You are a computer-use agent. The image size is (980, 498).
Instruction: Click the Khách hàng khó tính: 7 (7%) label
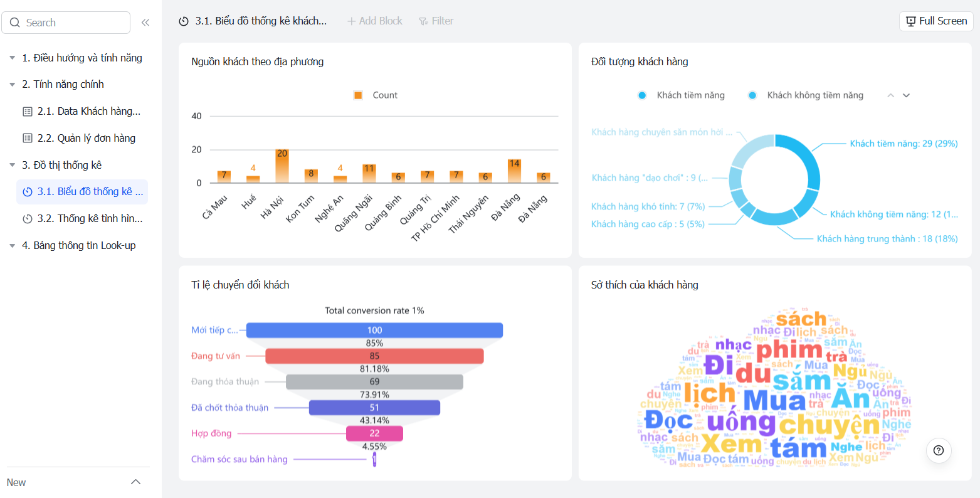[648, 206]
